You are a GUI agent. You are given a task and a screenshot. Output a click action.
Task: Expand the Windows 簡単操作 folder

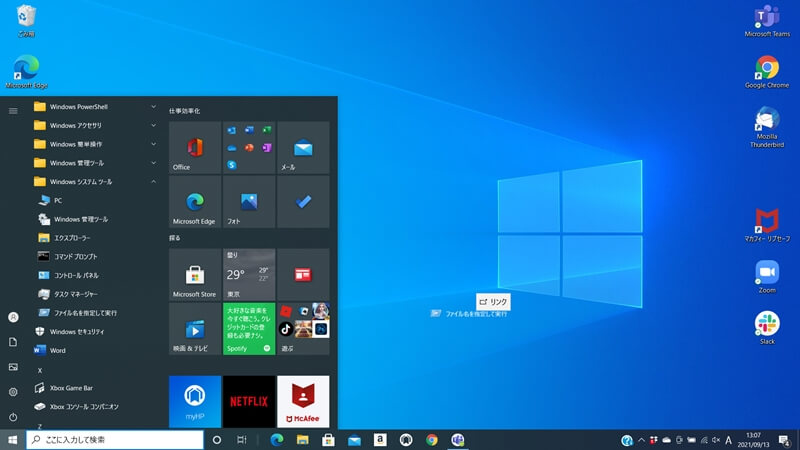coord(95,144)
